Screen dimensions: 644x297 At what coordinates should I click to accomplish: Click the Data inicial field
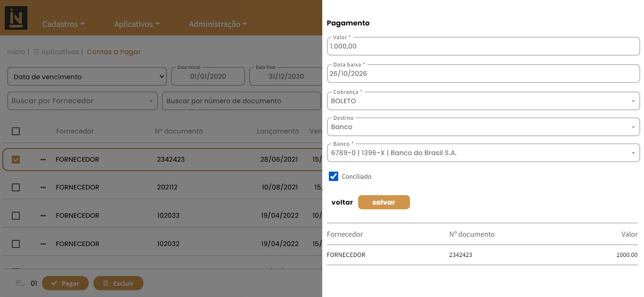coord(208,76)
